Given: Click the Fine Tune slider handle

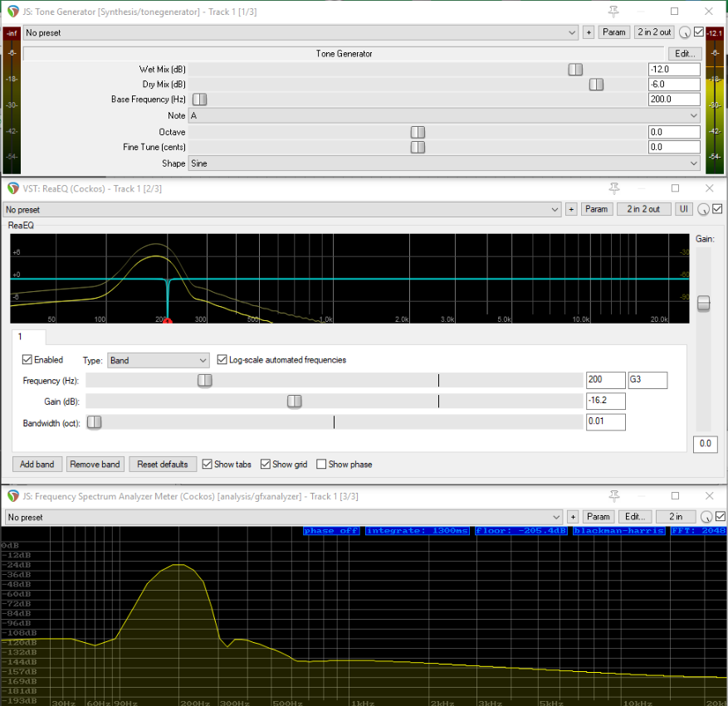Looking at the screenshot, I should click(418, 147).
